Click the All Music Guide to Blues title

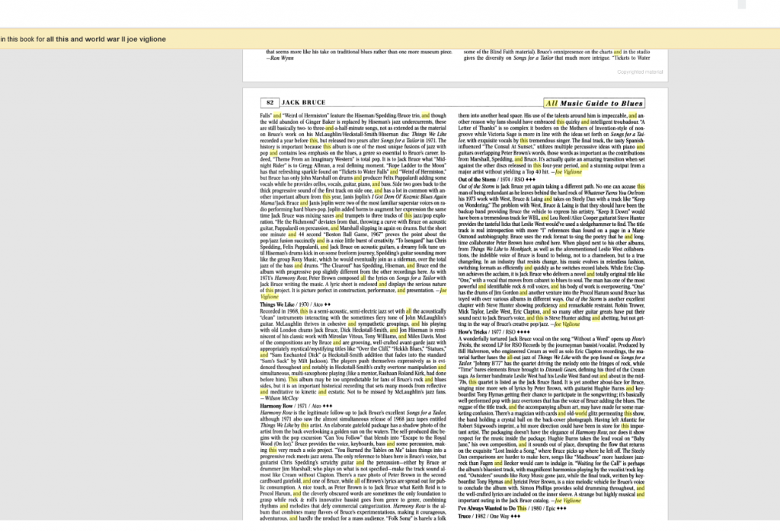click(594, 103)
